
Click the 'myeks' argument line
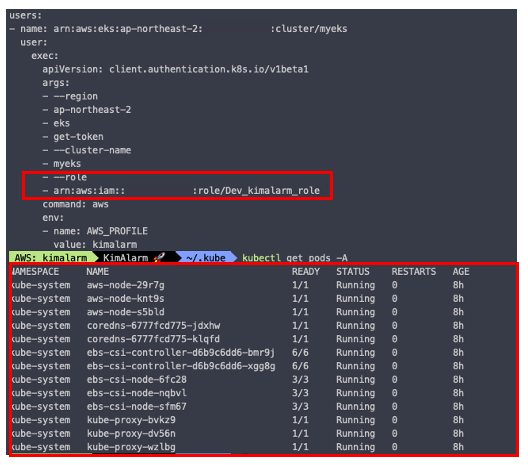coord(62,164)
